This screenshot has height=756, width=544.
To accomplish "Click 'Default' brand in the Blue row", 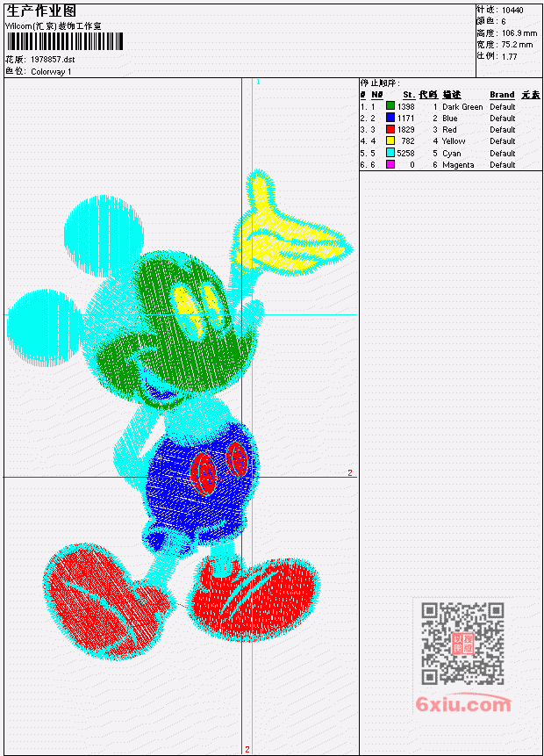I will tap(503, 119).
